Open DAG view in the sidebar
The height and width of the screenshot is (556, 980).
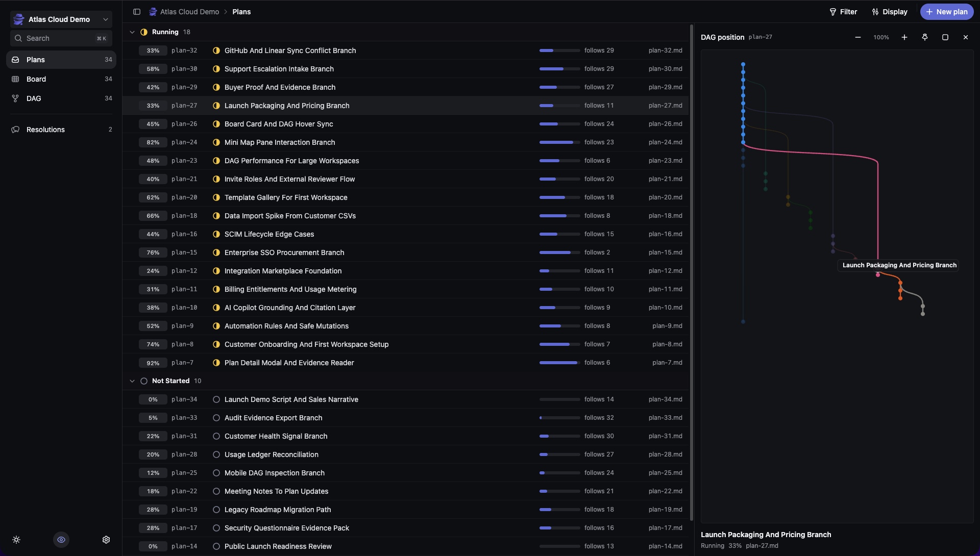tap(61, 98)
